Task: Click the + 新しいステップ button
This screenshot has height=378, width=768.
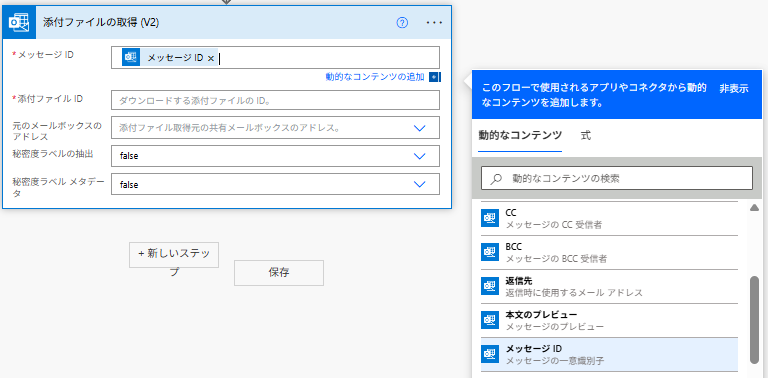Action: pyautogui.click(x=174, y=255)
